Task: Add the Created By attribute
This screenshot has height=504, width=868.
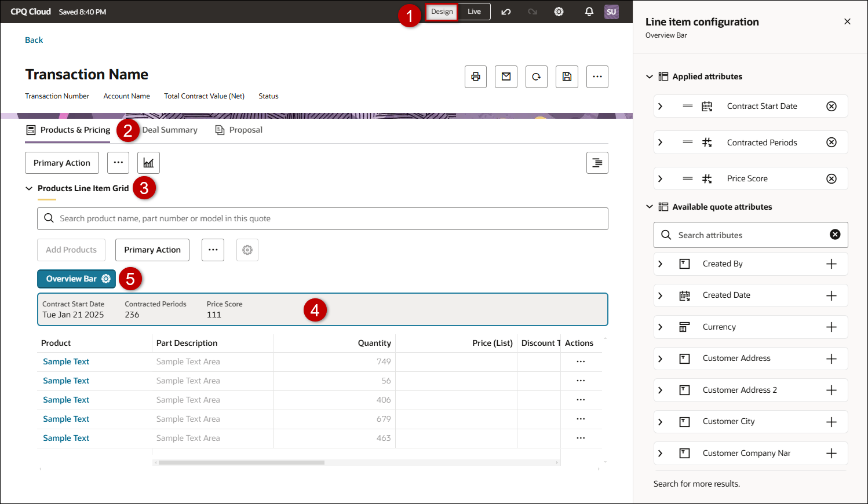Action: click(831, 264)
